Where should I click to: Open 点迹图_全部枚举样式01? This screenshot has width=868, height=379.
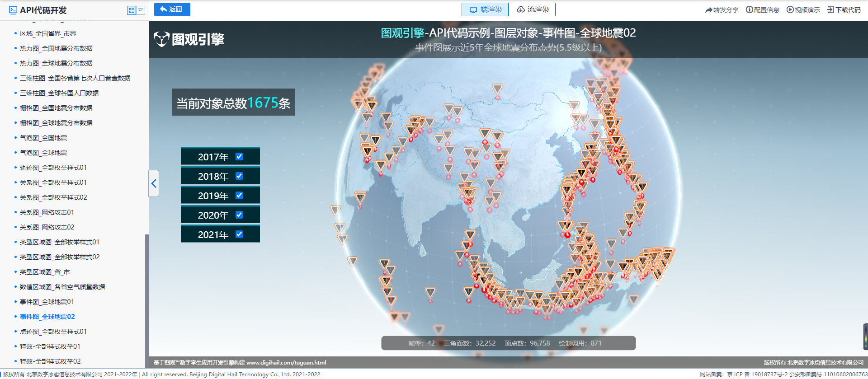coord(53,332)
